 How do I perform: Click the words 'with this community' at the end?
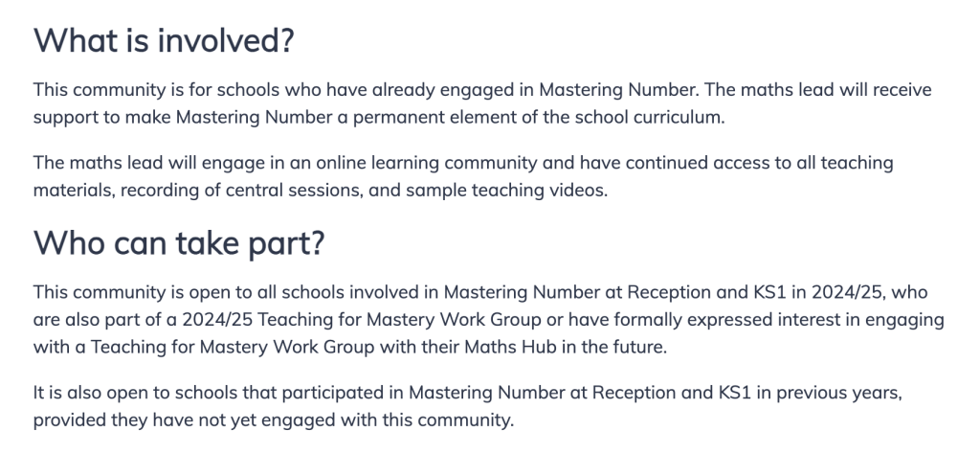point(426,420)
